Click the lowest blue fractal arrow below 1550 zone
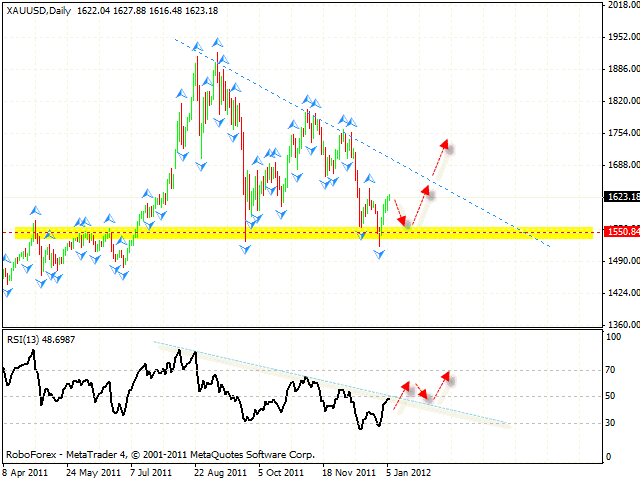Screen dimensions: 640x480 (x=379, y=255)
